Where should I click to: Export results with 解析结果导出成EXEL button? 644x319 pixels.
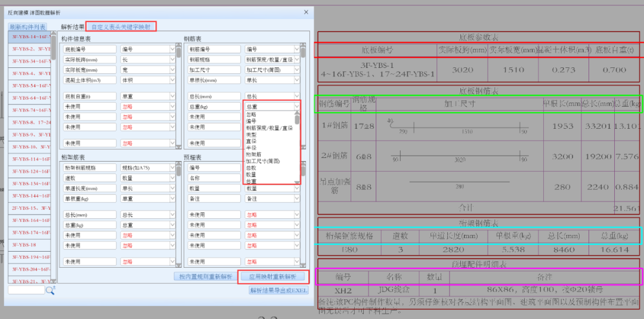[278, 290]
